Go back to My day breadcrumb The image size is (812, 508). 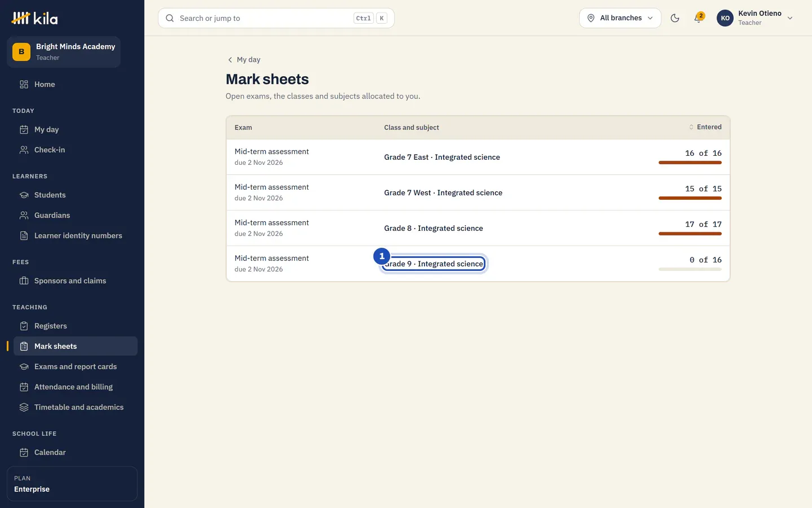pyautogui.click(x=244, y=59)
